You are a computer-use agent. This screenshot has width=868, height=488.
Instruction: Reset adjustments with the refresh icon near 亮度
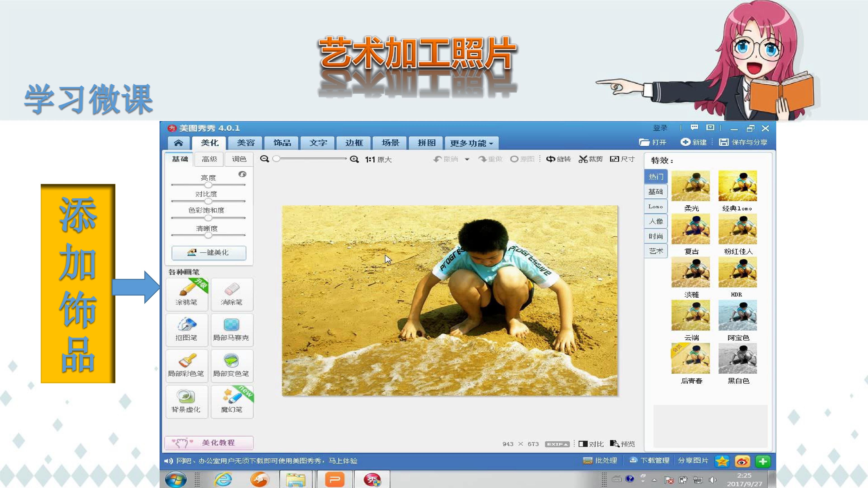tap(242, 174)
